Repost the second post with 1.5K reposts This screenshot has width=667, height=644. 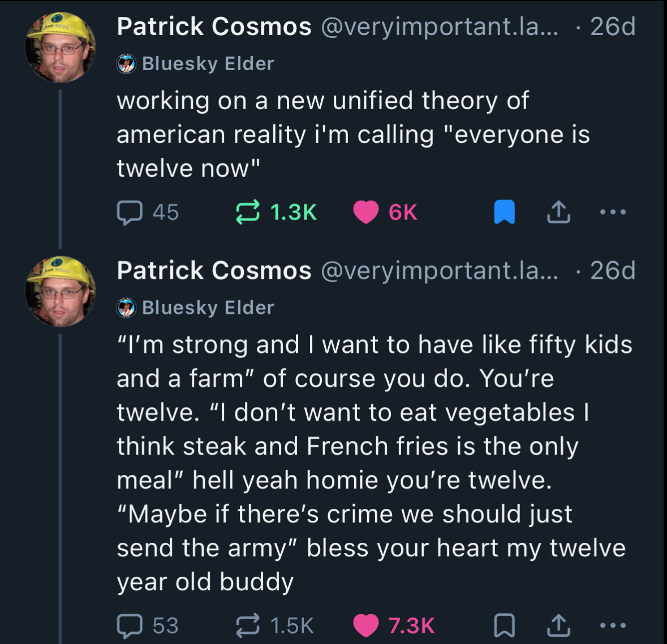click(247, 625)
